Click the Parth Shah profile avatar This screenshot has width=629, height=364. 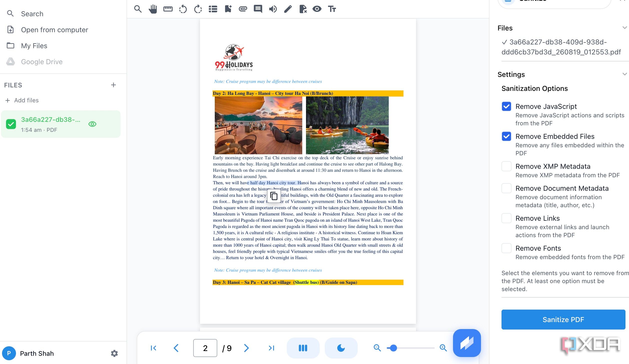9,353
